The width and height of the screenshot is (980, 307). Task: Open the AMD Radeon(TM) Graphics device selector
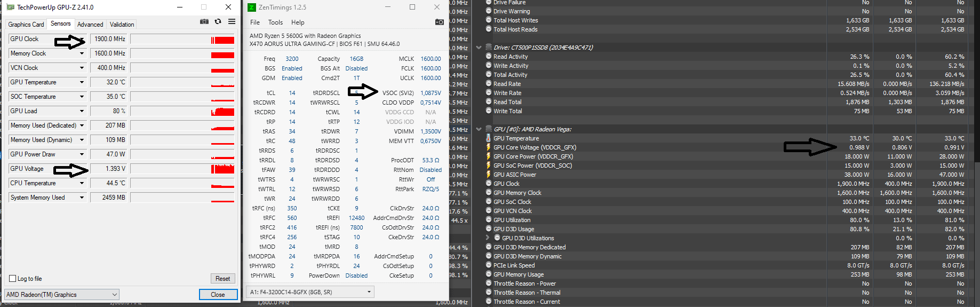pos(62,295)
